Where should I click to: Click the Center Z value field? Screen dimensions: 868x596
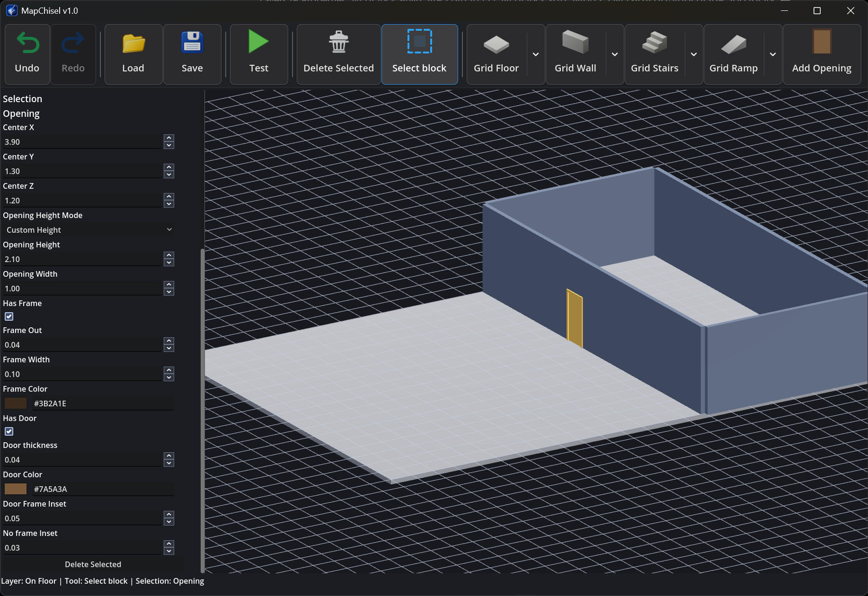tap(82, 201)
